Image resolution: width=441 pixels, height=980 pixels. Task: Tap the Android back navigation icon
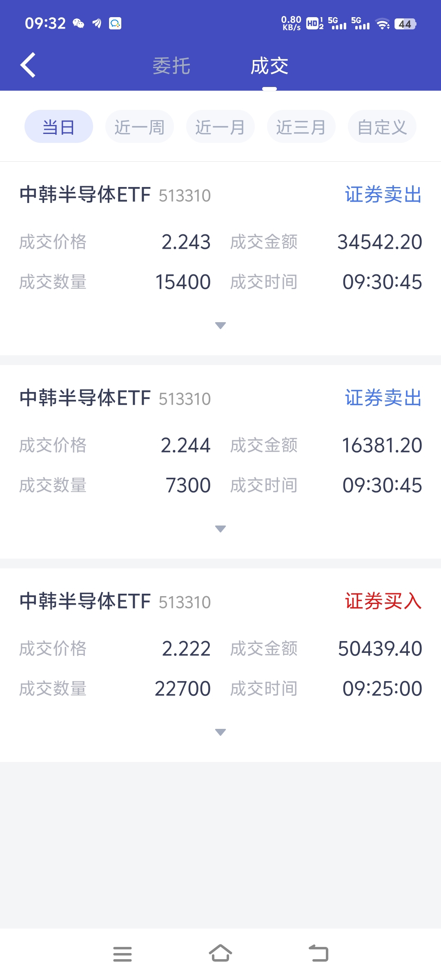point(318,953)
